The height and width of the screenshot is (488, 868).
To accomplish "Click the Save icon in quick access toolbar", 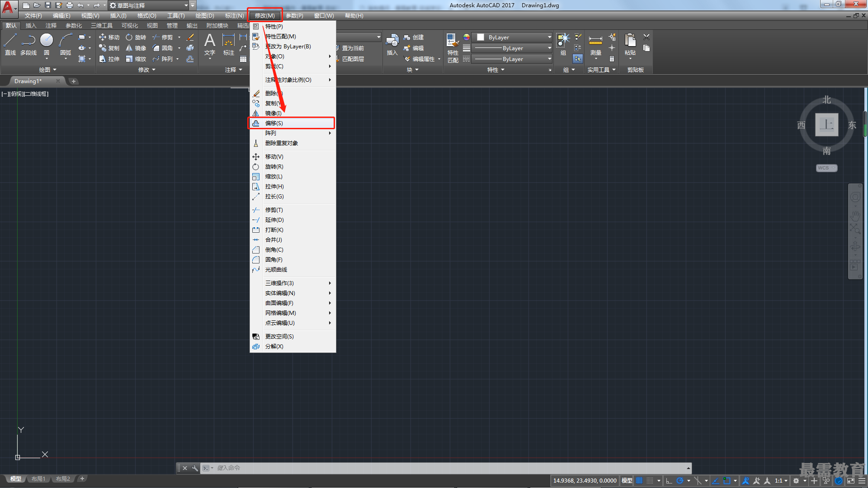I will tap(48, 5).
